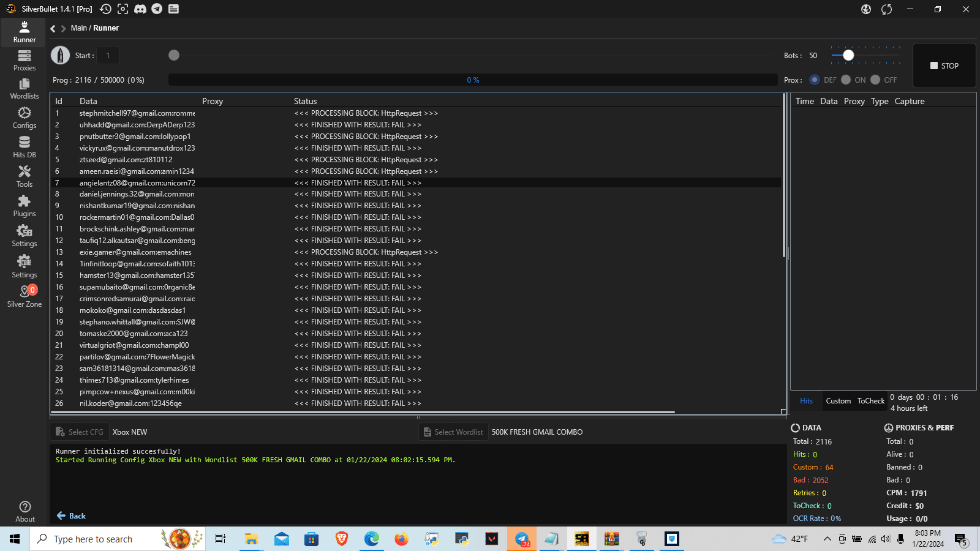Click the screenshot capture icon in title bar
This screenshot has height=551, width=980.
pyautogui.click(x=123, y=9)
